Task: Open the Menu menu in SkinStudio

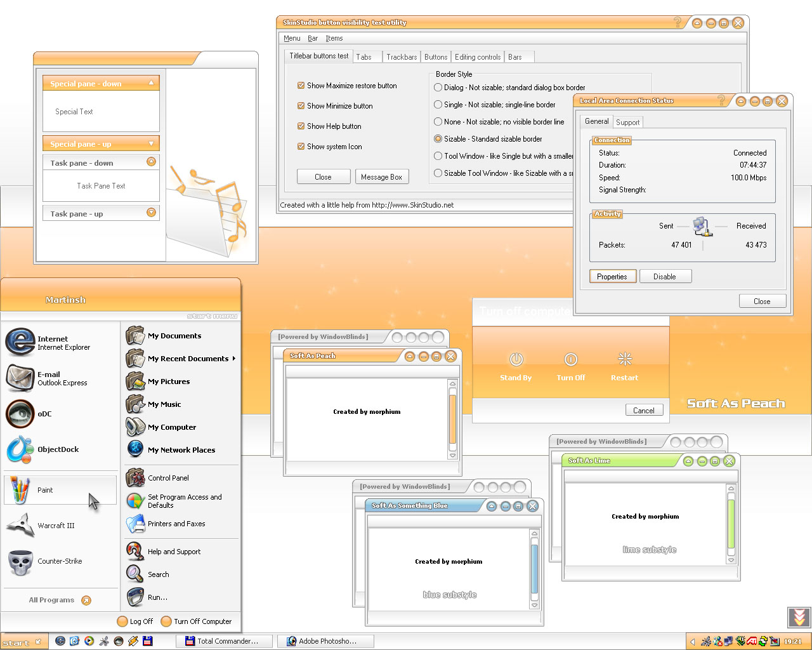Action: pyautogui.click(x=292, y=38)
